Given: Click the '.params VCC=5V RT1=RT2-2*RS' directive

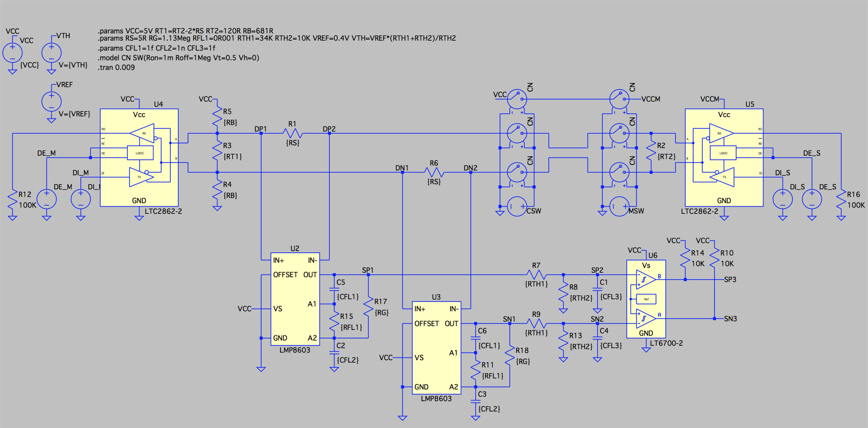Looking at the screenshot, I should (x=186, y=31).
